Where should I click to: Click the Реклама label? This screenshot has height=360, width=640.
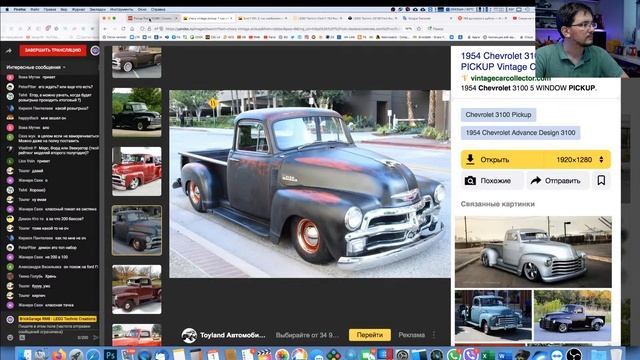pyautogui.click(x=411, y=335)
